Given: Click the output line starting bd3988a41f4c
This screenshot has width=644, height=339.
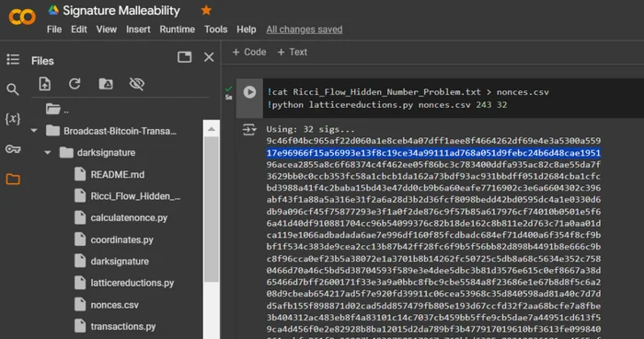Looking at the screenshot, I should coord(433,188).
